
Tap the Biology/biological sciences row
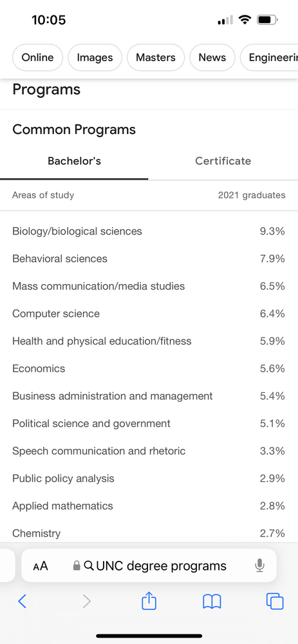(x=149, y=231)
